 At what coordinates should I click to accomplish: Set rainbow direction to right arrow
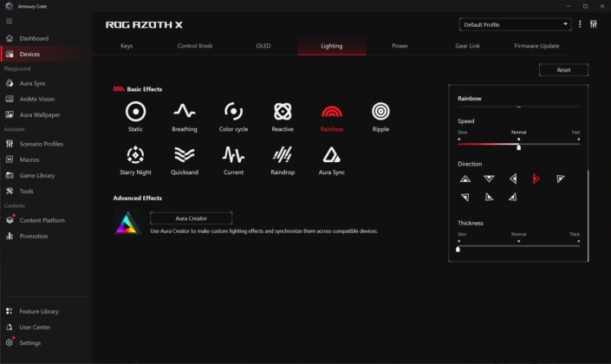pos(536,179)
